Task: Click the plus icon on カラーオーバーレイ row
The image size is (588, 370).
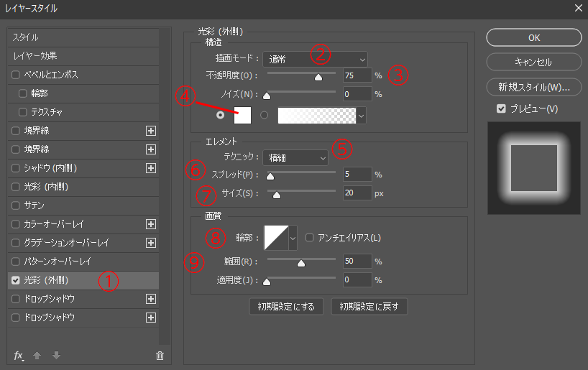Action: 151,224
